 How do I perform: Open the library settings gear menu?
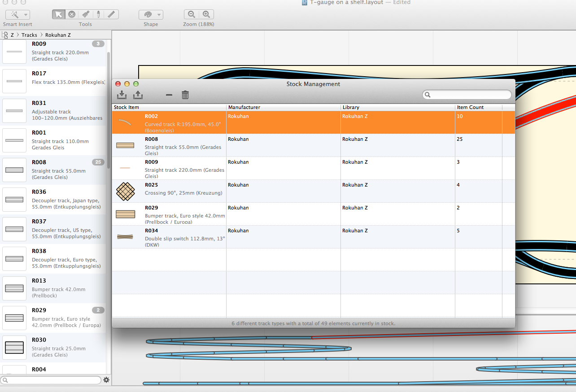tap(106, 380)
